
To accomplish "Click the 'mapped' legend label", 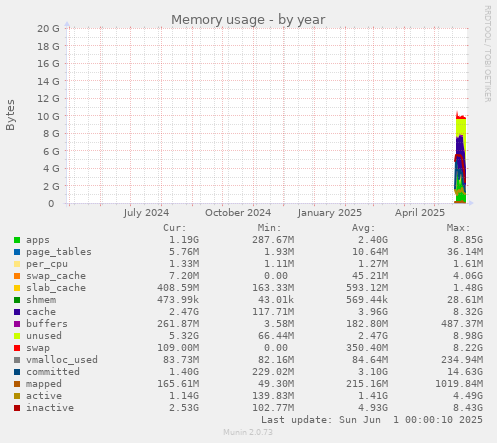I will pos(44,384).
